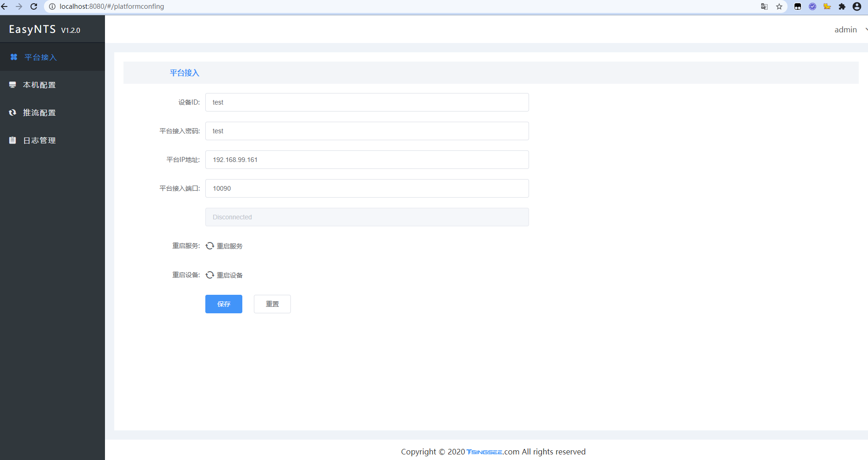The height and width of the screenshot is (460, 868).
Task: Click the address bar URL text
Action: (112, 6)
